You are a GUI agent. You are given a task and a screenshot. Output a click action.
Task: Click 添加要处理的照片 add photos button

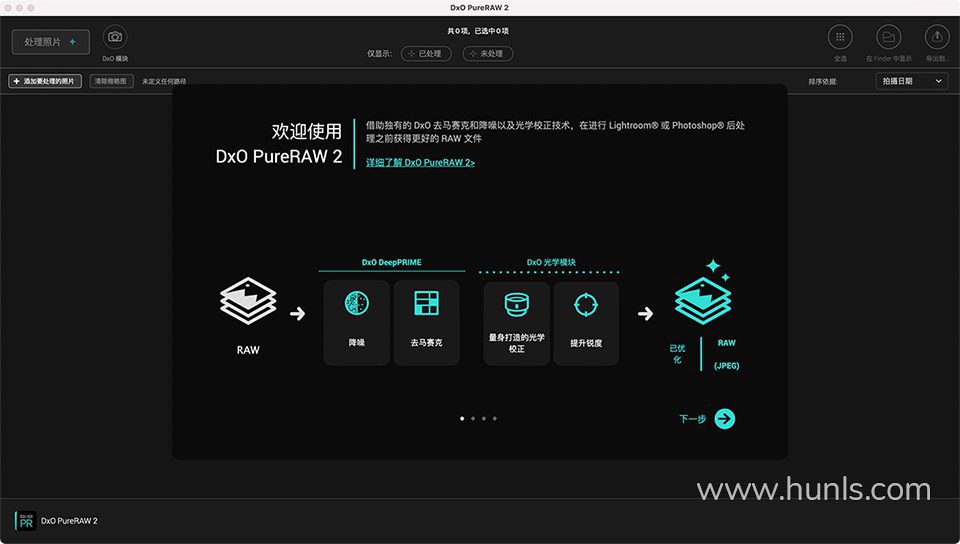click(45, 81)
